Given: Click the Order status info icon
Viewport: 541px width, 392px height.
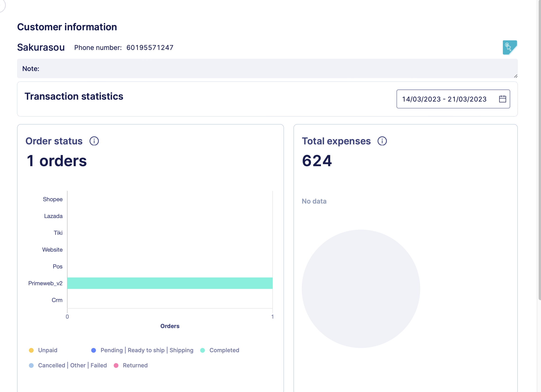Looking at the screenshot, I should click(x=94, y=141).
